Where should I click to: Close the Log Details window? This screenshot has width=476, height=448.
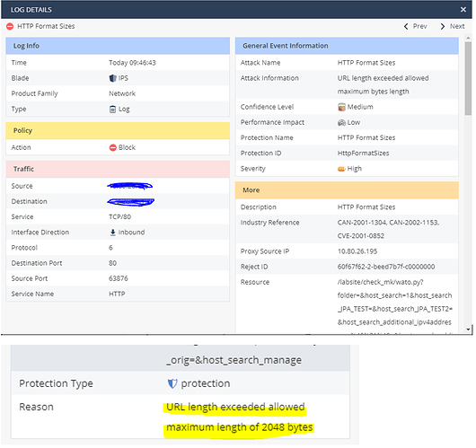pyautogui.click(x=463, y=10)
